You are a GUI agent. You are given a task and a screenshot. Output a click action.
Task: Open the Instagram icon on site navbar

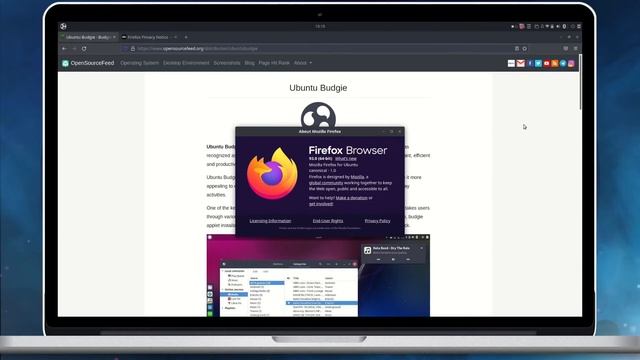tap(571, 63)
